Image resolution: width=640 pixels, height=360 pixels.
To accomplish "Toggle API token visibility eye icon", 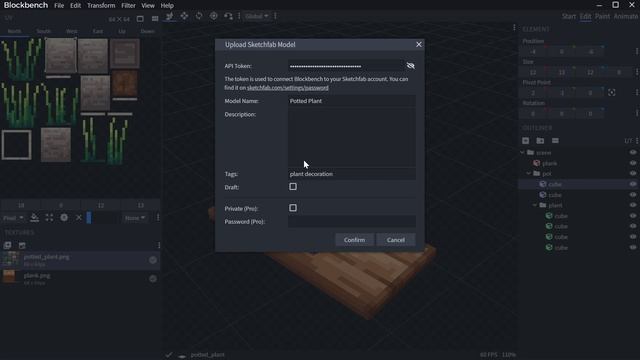I will 410,66.
